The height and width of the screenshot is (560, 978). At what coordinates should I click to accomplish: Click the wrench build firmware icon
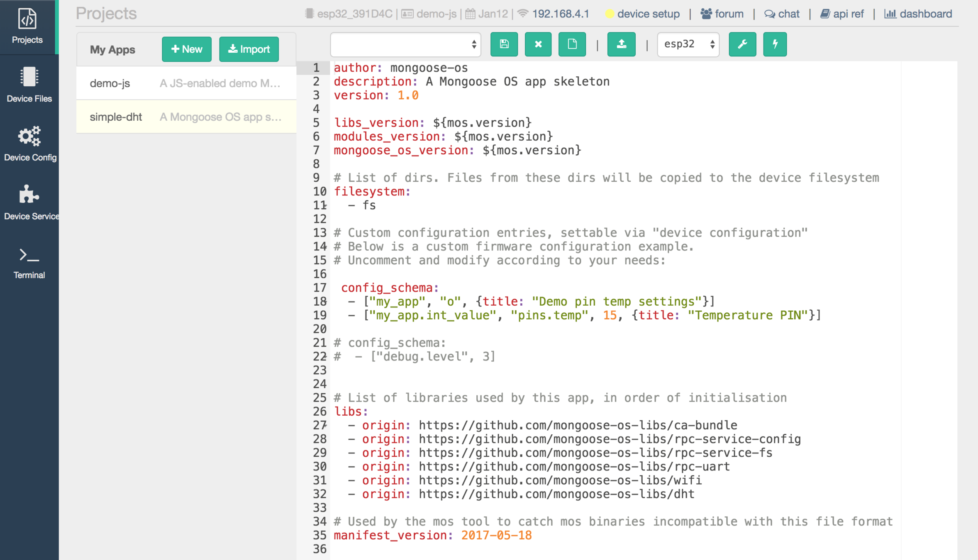(742, 44)
